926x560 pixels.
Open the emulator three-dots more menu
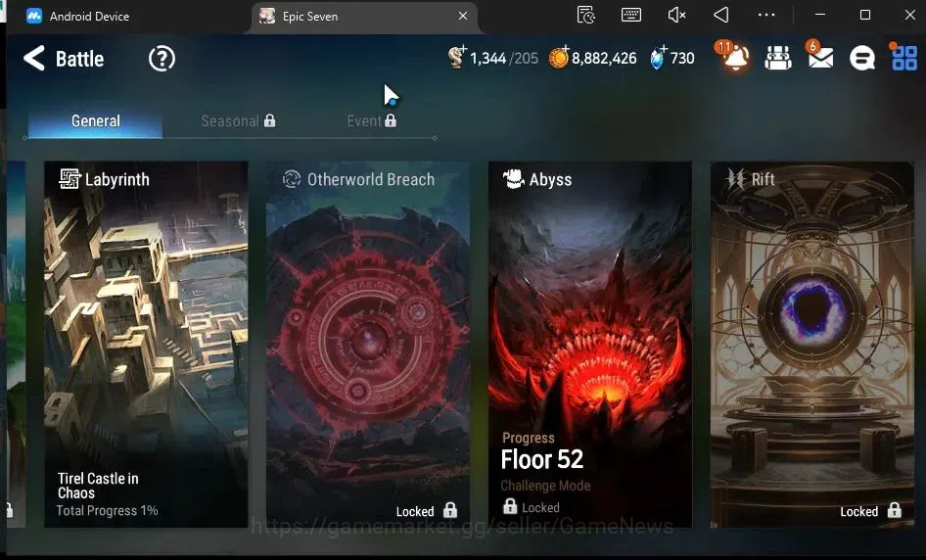(x=766, y=15)
